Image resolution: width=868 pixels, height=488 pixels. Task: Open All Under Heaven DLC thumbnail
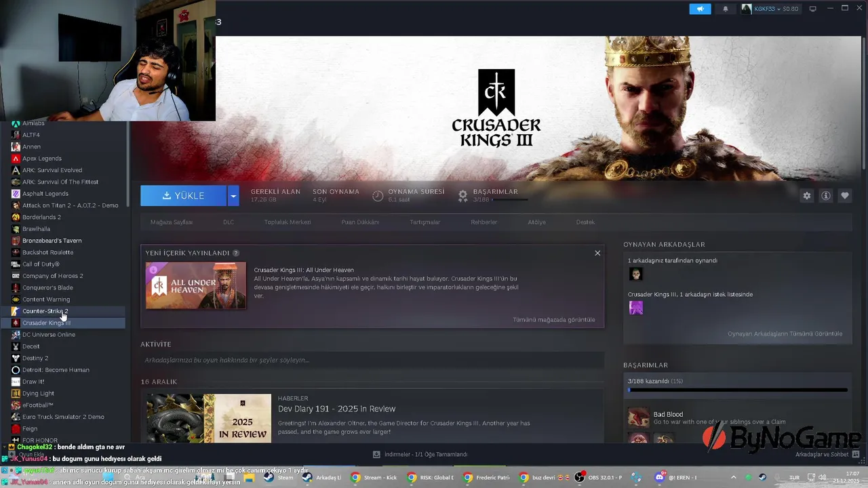(x=196, y=285)
